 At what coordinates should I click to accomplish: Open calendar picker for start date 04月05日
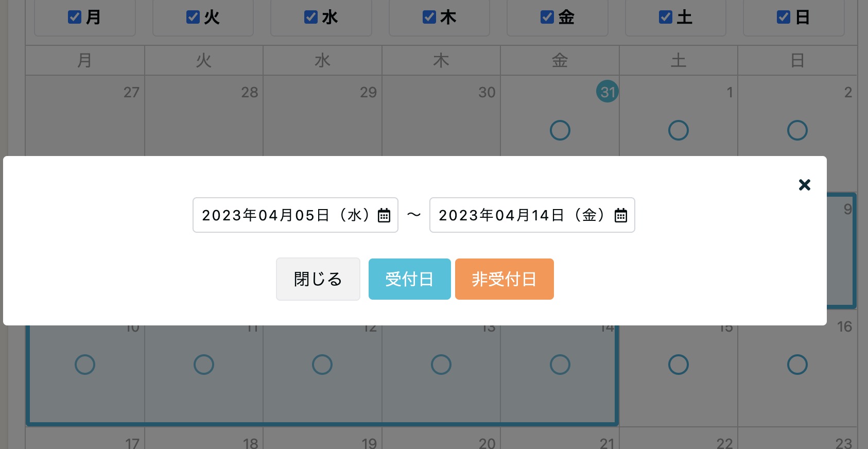tap(384, 215)
